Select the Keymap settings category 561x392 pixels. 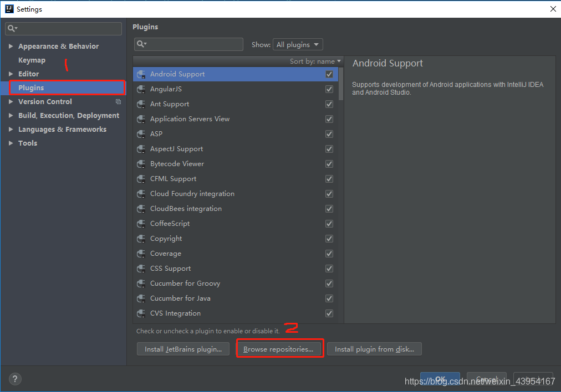pyautogui.click(x=32, y=60)
